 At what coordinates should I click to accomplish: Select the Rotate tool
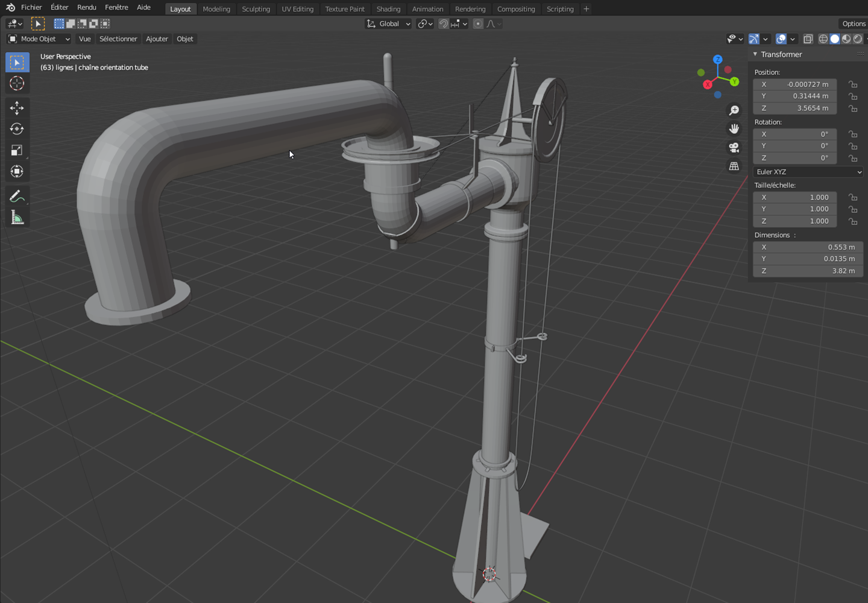(17, 129)
